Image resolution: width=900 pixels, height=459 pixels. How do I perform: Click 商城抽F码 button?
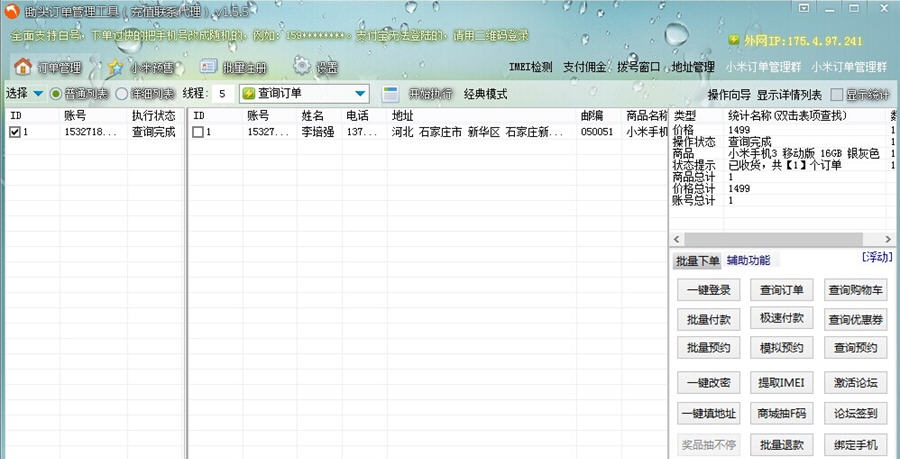click(781, 414)
